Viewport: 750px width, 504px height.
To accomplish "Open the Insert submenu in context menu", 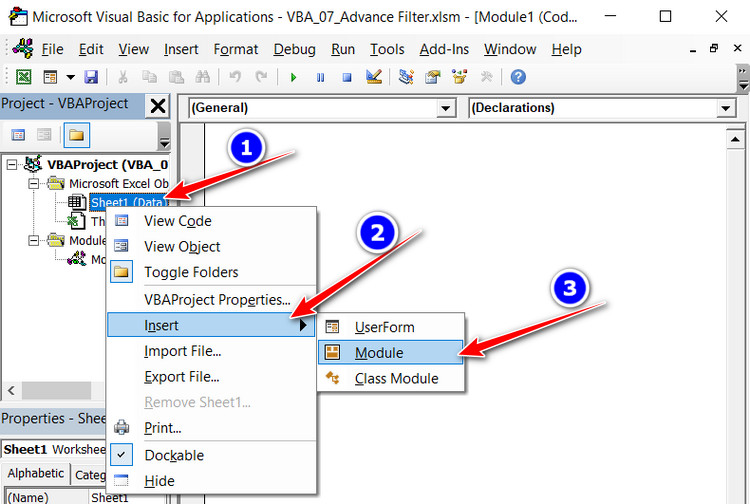I will click(211, 325).
